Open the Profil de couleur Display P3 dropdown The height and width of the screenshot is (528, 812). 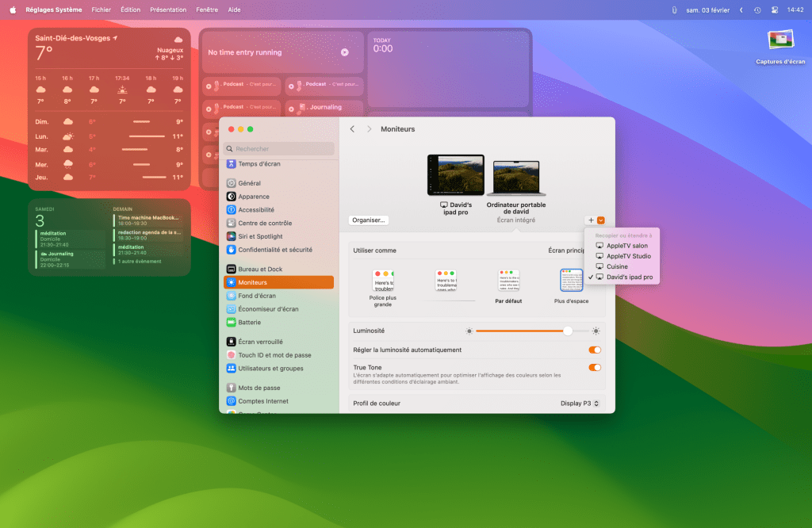[x=580, y=404]
